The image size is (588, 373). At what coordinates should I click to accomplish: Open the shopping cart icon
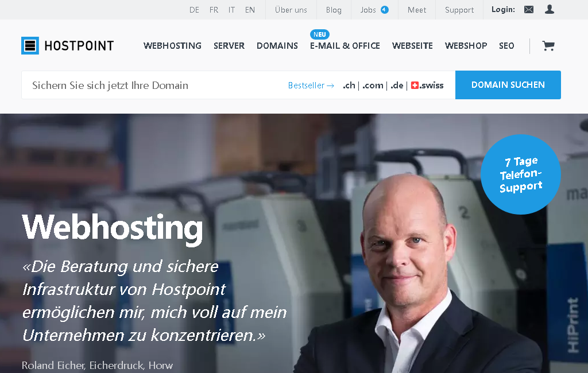coord(548,46)
